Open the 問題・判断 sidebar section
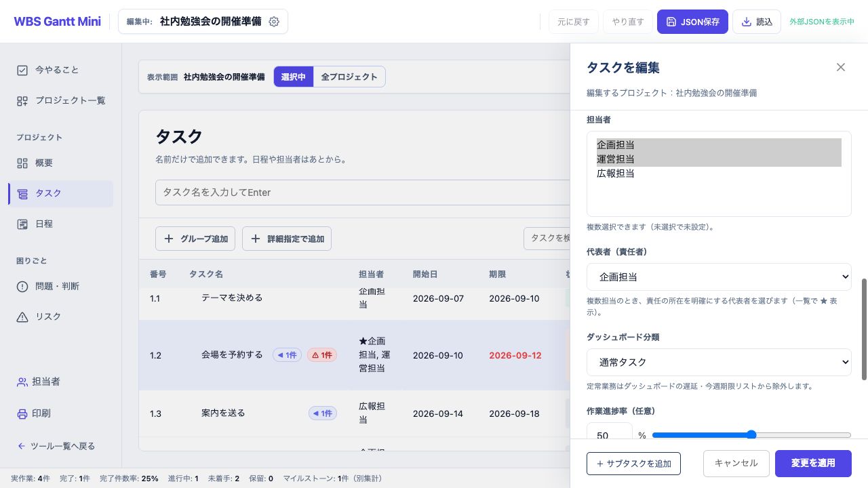The width and height of the screenshot is (868, 488). coord(60,286)
